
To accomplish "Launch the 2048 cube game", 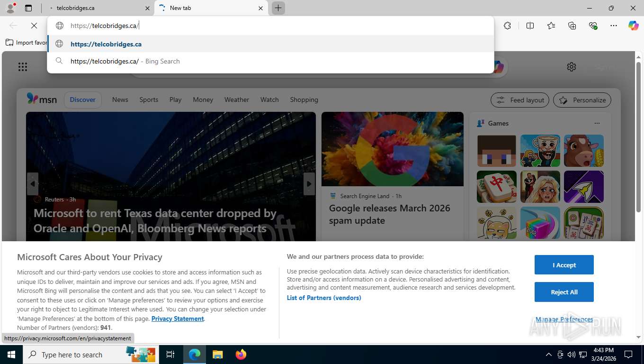I will [540, 223].
